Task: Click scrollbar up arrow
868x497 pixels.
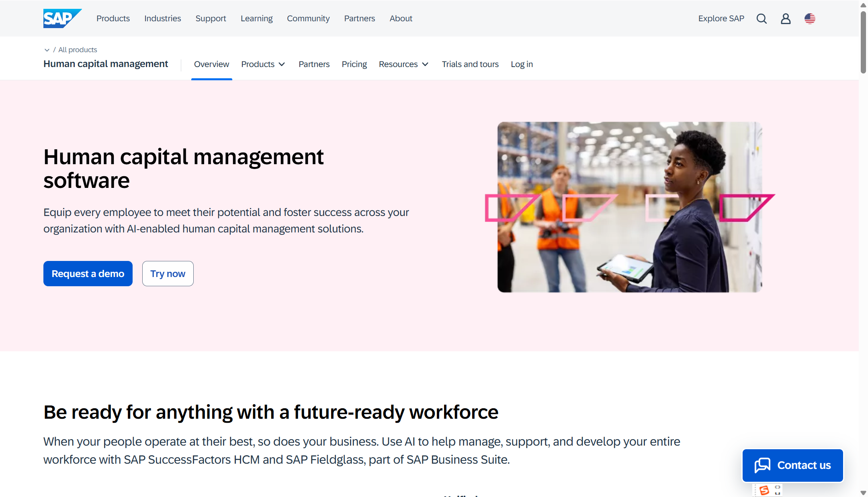Action: click(x=863, y=5)
